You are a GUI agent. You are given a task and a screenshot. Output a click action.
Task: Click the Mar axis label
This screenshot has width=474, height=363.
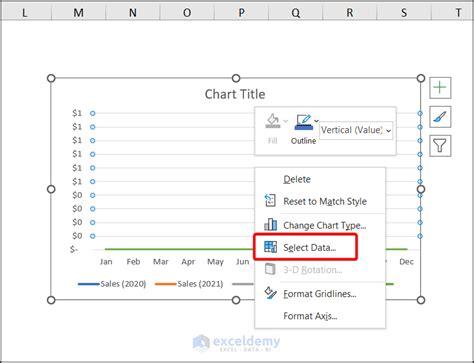(x=161, y=262)
